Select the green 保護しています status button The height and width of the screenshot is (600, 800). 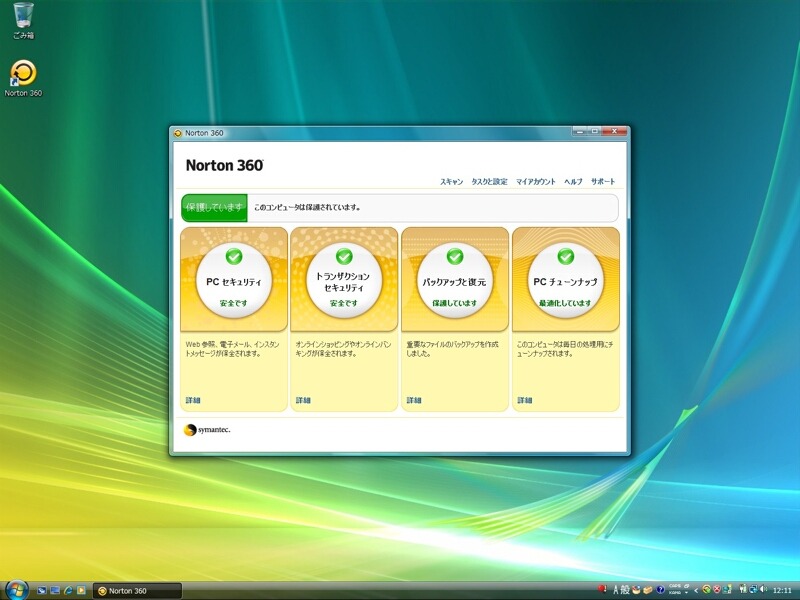(214, 208)
